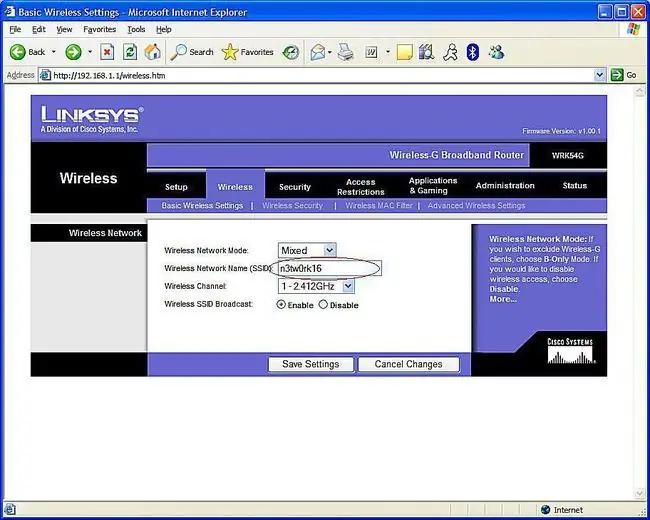Click the Cisco Systems logo
Image resolution: width=650 pixels, height=520 pixels.
click(571, 351)
